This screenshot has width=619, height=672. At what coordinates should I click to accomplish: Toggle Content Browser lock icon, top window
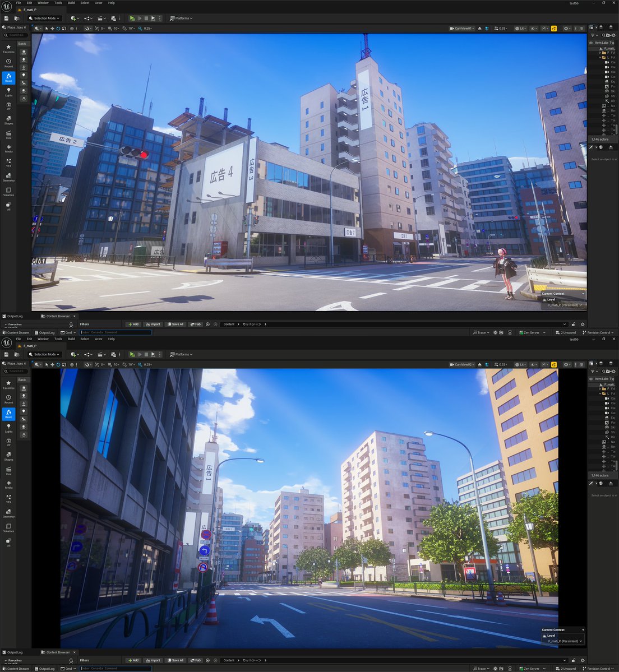(x=574, y=325)
